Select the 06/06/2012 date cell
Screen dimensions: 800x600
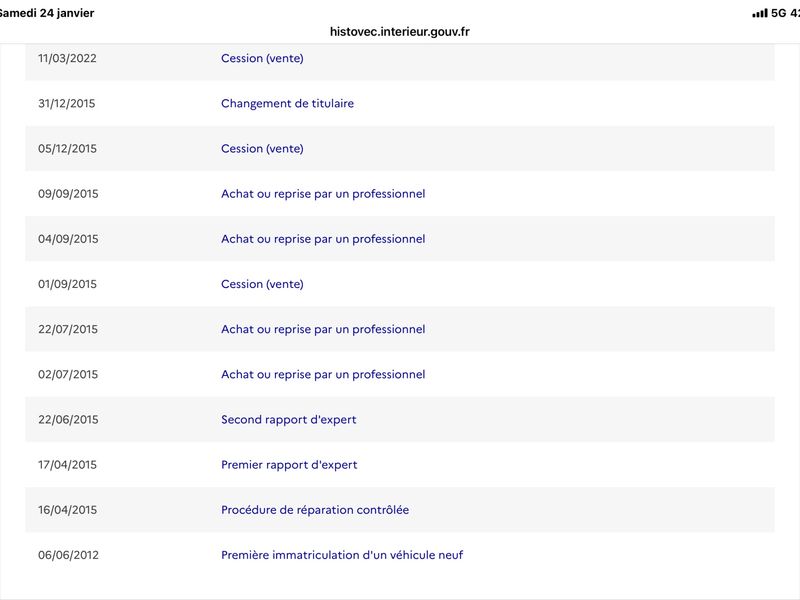[x=68, y=555]
